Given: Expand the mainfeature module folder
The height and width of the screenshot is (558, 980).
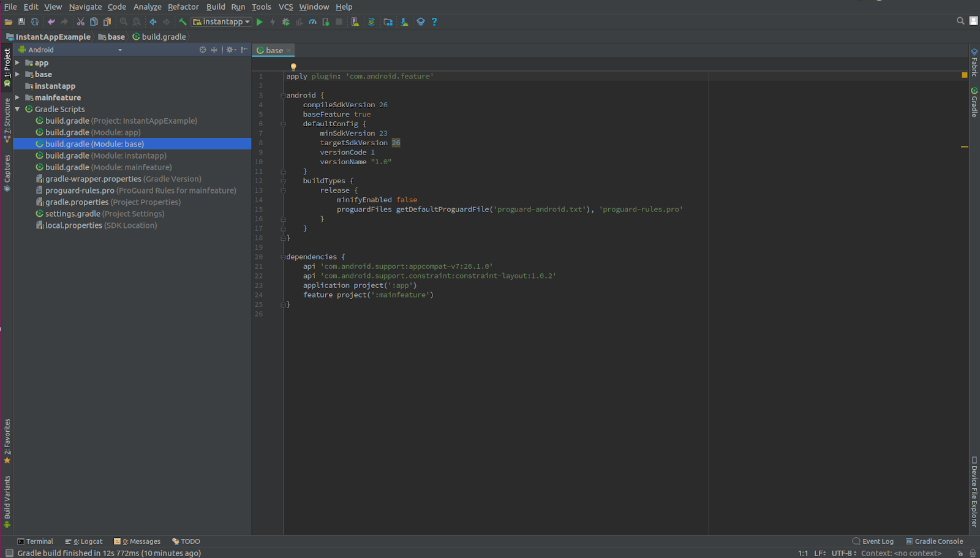Looking at the screenshot, I should click(18, 97).
